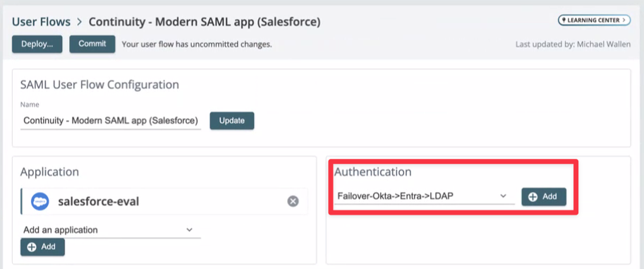644x269 pixels.
Task: Click the Deploy... button
Action: 37,44
